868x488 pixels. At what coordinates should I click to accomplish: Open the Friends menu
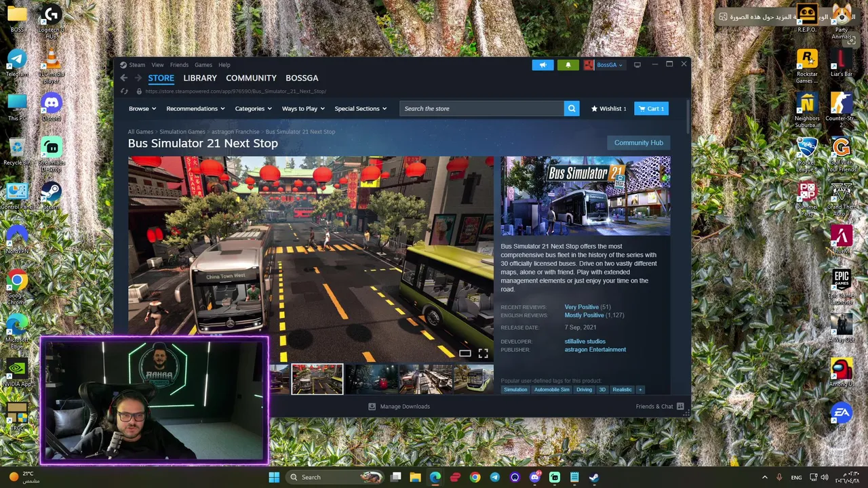coord(179,65)
